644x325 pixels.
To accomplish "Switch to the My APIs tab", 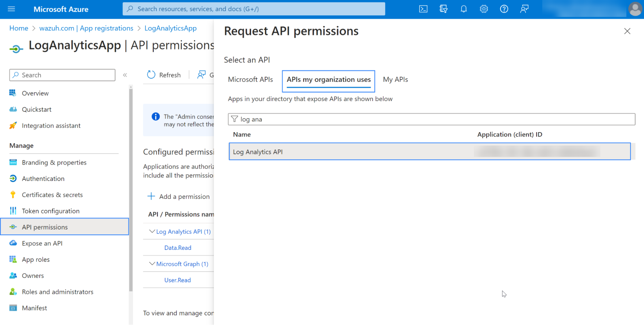I will tap(395, 80).
